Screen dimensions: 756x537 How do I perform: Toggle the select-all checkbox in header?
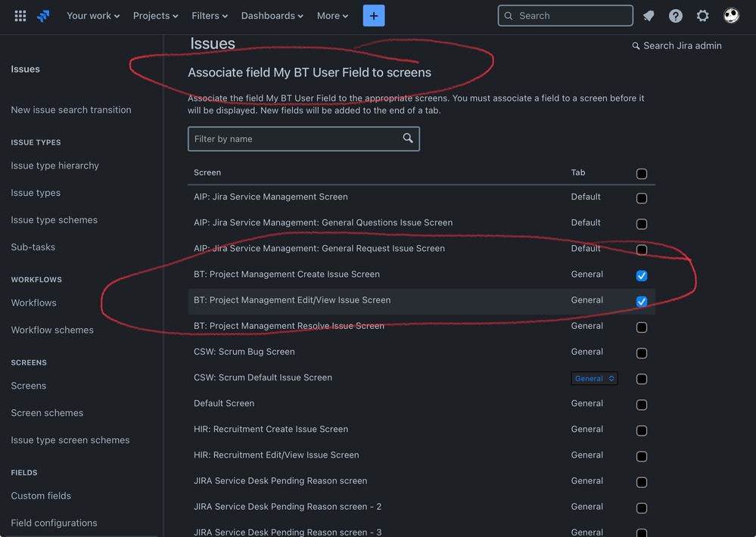(641, 173)
